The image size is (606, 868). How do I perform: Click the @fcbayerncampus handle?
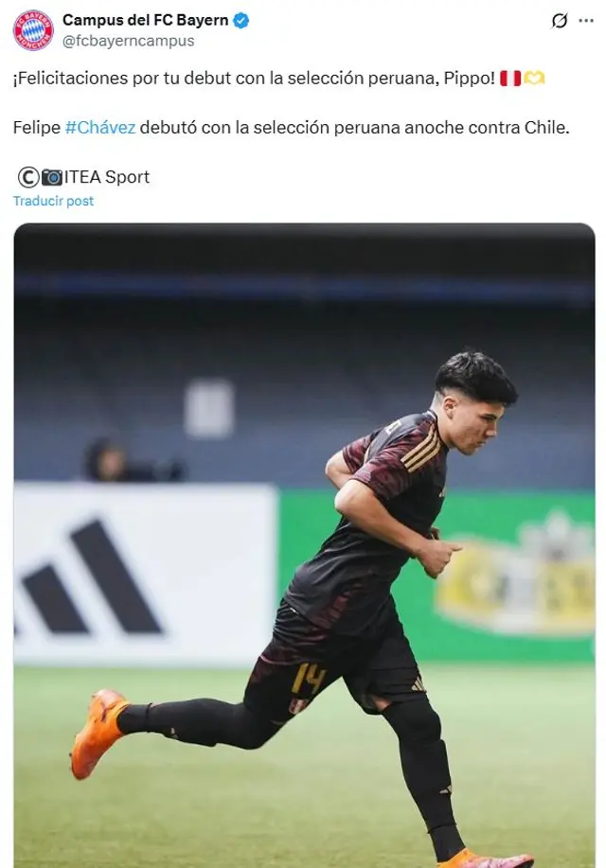(x=128, y=41)
